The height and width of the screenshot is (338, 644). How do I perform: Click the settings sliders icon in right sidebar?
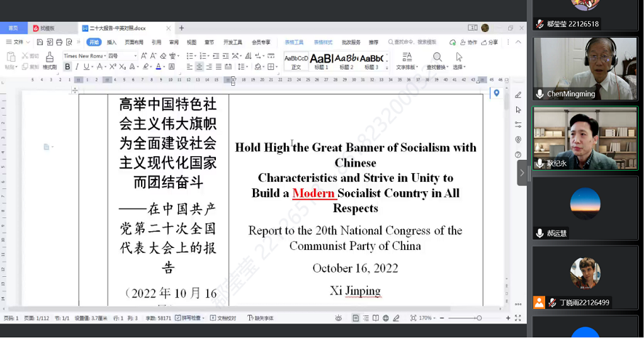(518, 124)
